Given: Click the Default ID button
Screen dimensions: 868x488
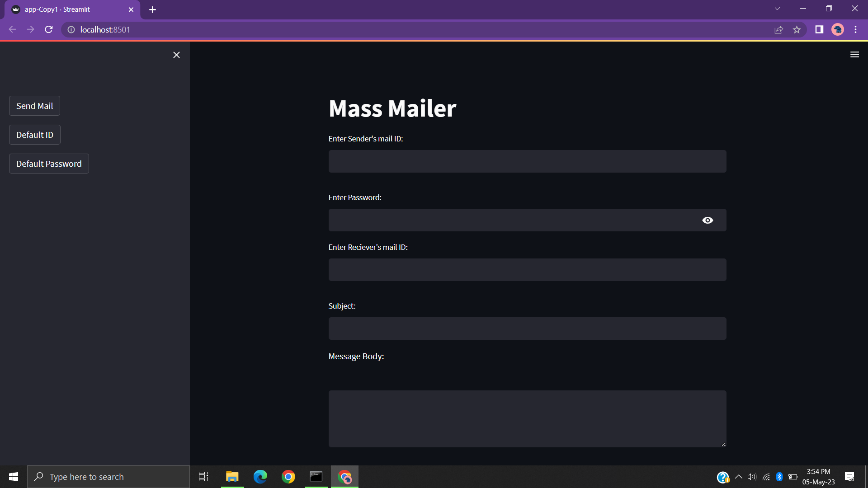Looking at the screenshot, I should point(35,135).
